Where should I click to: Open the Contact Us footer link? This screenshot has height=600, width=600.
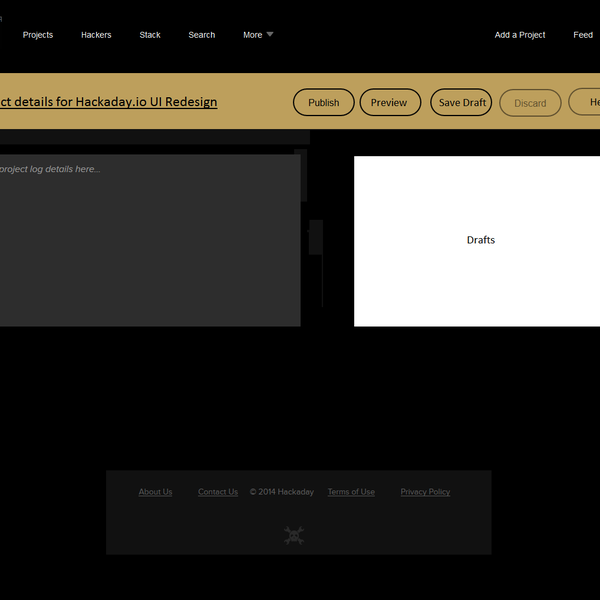[218, 492]
